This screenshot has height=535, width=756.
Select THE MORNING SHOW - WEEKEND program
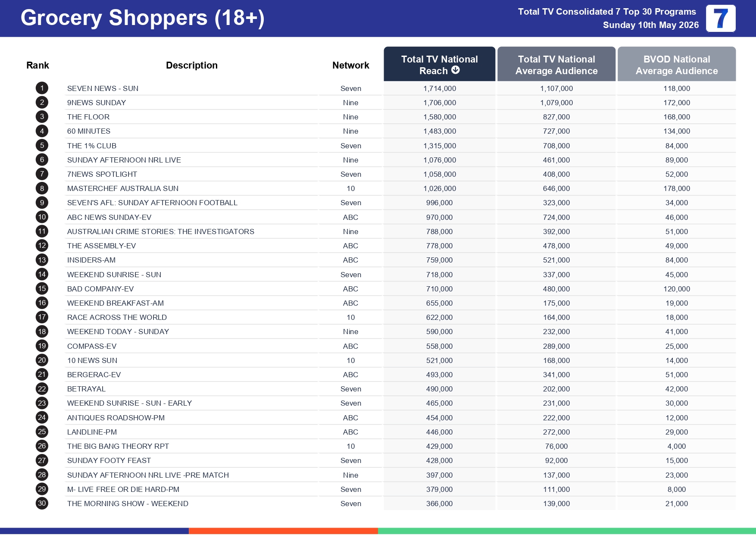coord(128,504)
